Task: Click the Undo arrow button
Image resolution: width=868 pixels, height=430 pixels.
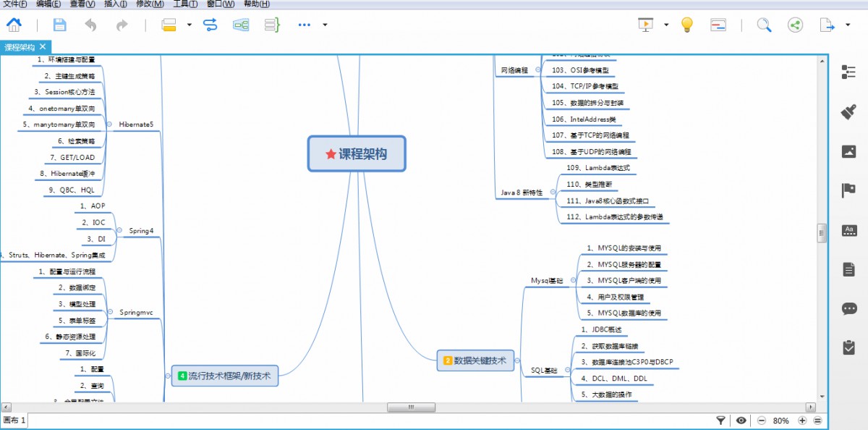Action: (x=90, y=24)
